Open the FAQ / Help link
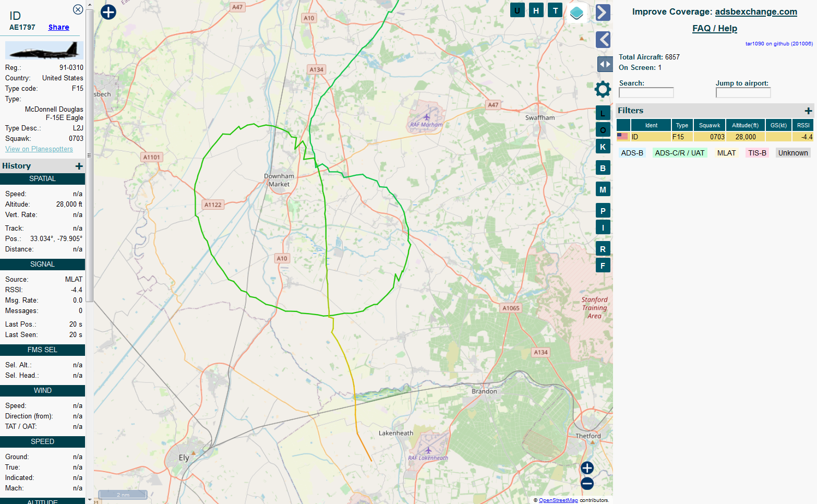 pos(715,28)
